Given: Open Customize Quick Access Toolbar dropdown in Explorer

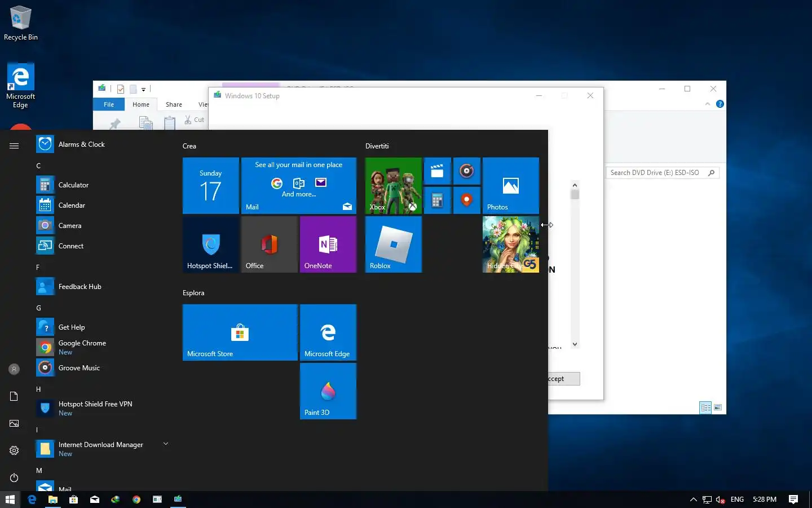Looking at the screenshot, I should tap(143, 89).
